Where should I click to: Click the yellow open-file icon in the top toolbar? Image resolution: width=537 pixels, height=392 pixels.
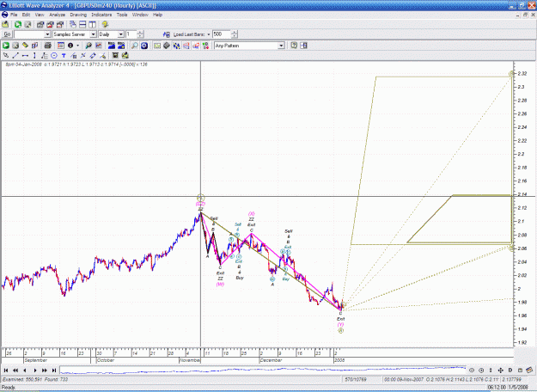(5, 24)
